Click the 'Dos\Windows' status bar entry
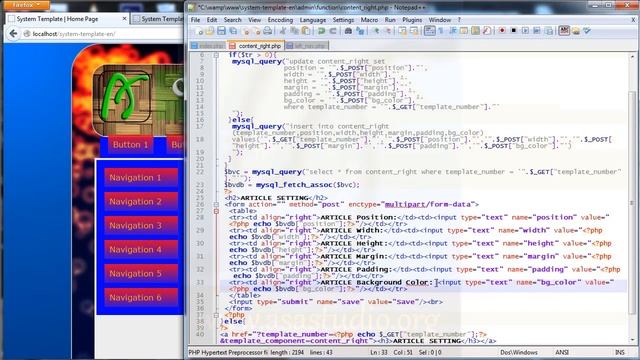Screen dimensions: 640x360 point(519,352)
